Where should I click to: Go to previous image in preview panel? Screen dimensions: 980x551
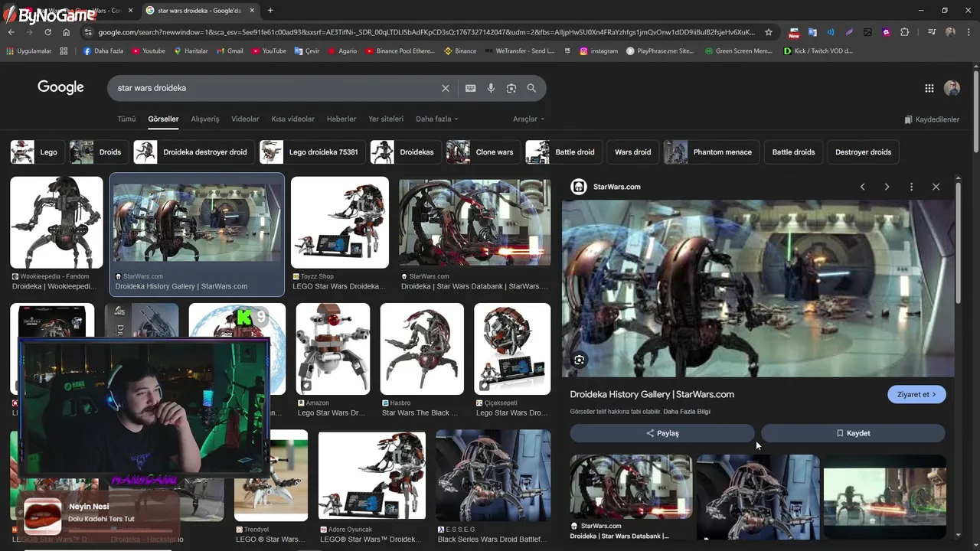pyautogui.click(x=863, y=187)
